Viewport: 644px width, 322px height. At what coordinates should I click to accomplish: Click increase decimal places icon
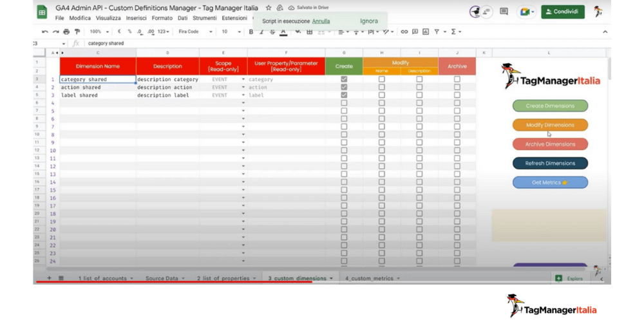(x=151, y=32)
